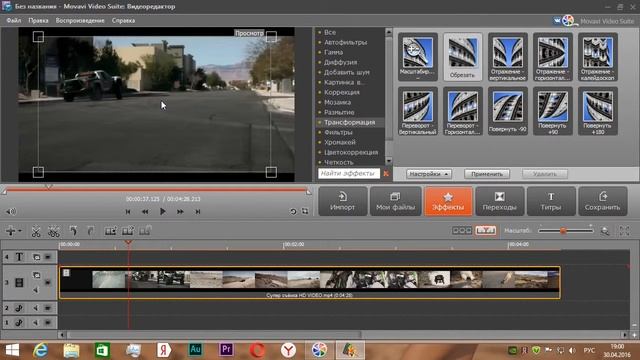Select the Обрезать crop effect

(462, 57)
